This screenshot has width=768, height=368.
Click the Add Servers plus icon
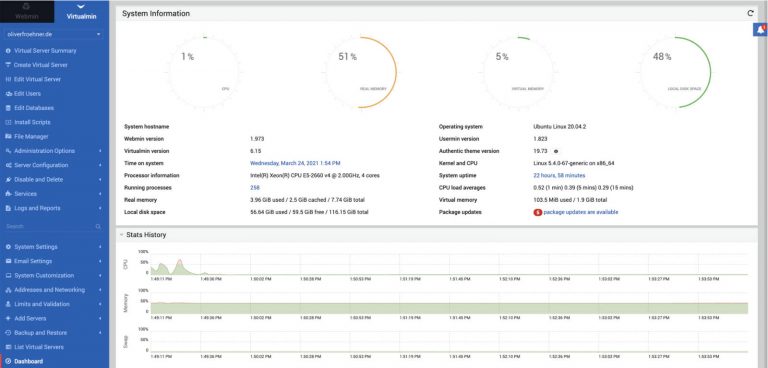(8, 319)
